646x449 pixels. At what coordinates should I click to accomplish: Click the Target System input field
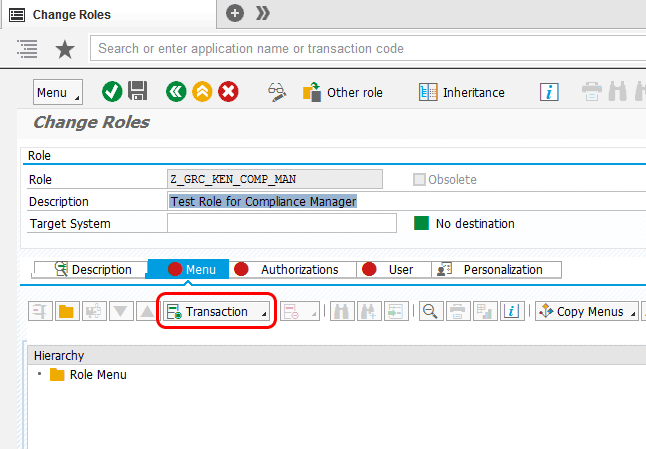[x=282, y=223]
